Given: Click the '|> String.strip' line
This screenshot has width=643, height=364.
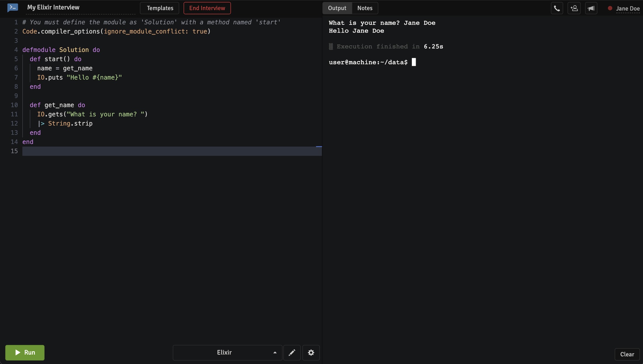Looking at the screenshot, I should [65, 124].
